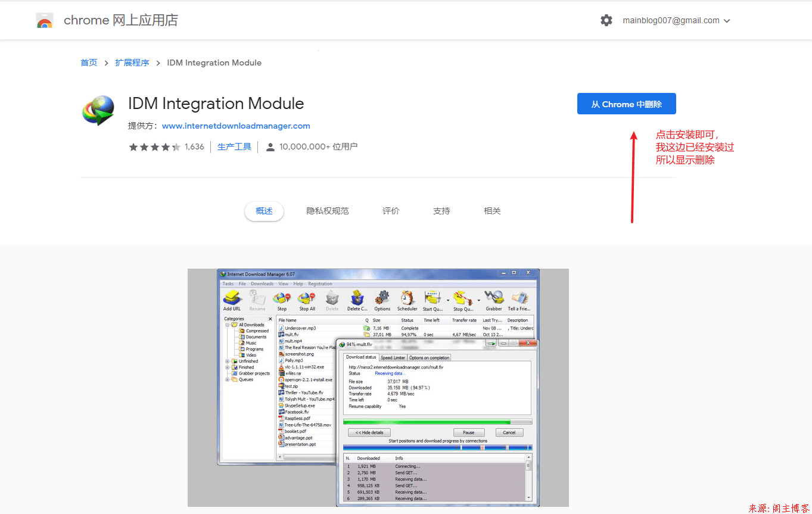The width and height of the screenshot is (812, 514).
Task: Open www.internetdownloadmanager.com provider link
Action: 236,126
